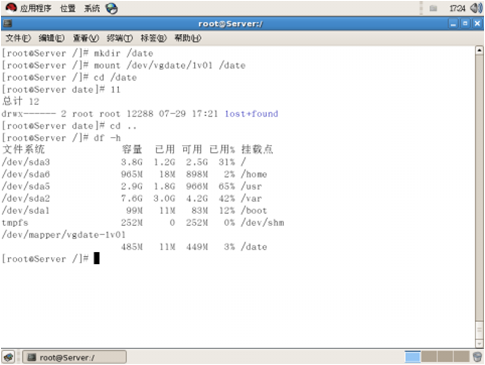Click the /dev/sda1 filesystem entry
This screenshot has width=485, height=365.
pos(26,210)
